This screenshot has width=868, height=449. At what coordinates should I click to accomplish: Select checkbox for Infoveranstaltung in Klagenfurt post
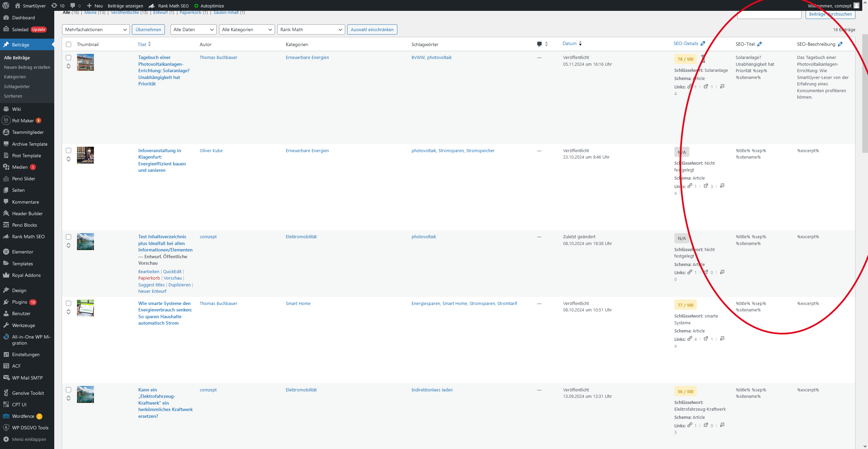coord(68,150)
